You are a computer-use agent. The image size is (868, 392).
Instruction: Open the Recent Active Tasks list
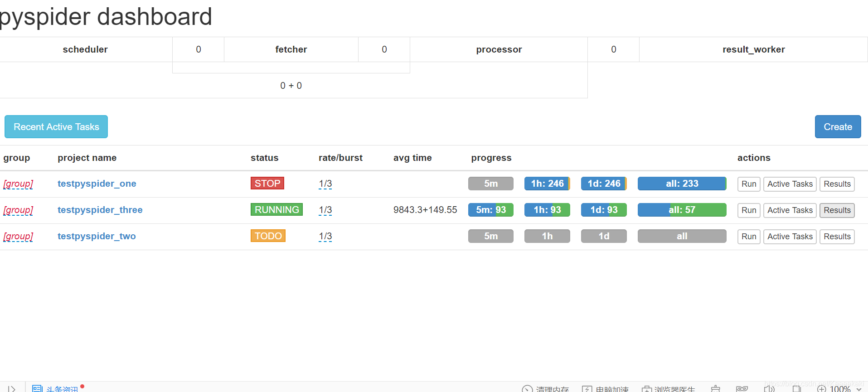pyautogui.click(x=56, y=126)
